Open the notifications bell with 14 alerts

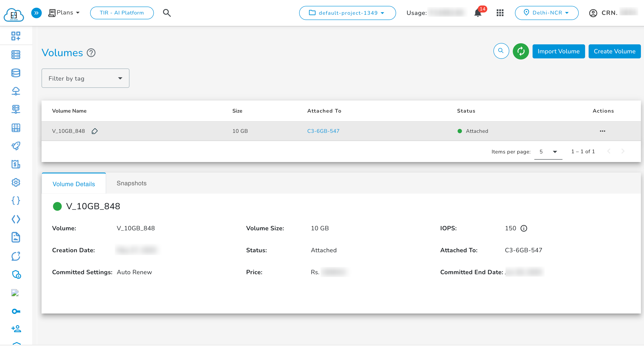click(x=478, y=13)
